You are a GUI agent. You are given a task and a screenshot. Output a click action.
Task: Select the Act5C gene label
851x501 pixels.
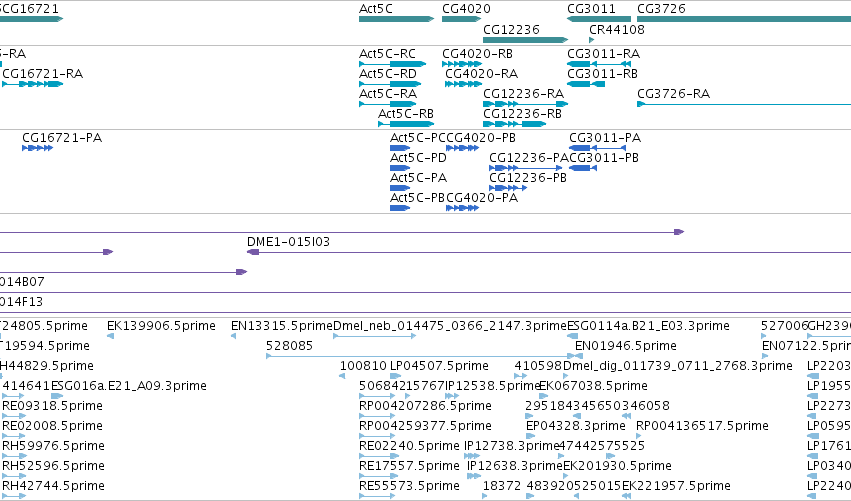[x=376, y=9]
